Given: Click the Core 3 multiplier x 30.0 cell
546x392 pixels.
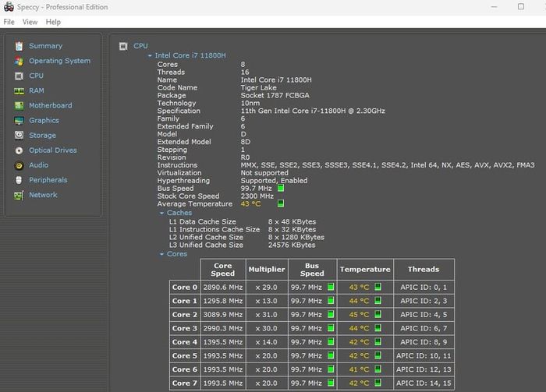Looking at the screenshot, I should [x=267, y=328].
